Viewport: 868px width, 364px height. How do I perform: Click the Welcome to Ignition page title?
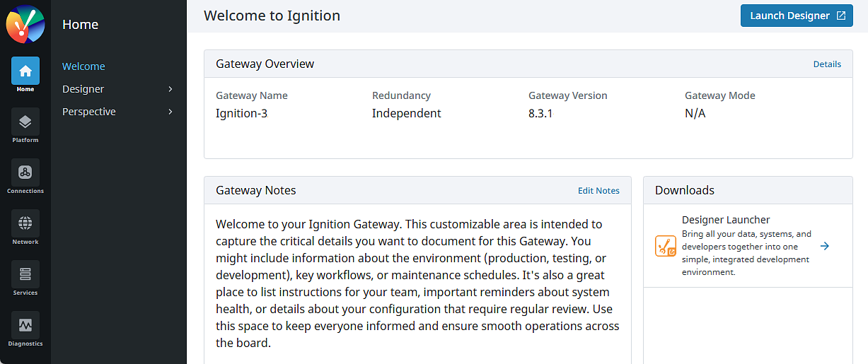point(272,15)
